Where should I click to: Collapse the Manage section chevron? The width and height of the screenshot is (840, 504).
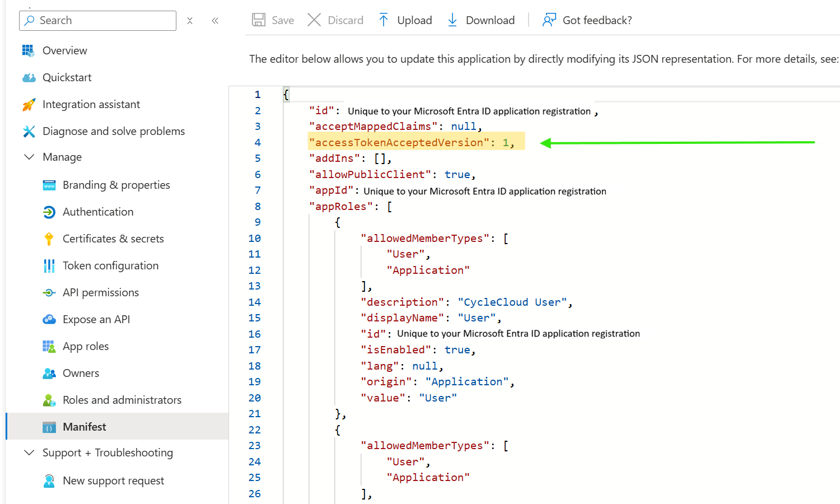(x=29, y=157)
